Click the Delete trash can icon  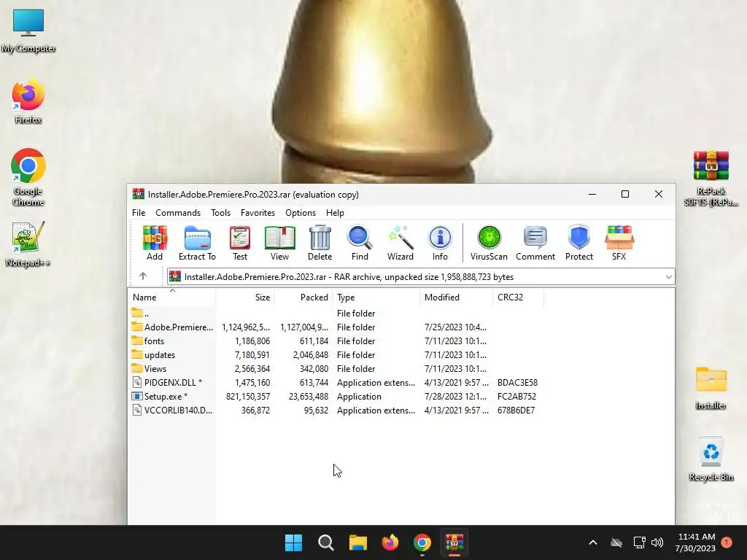(x=320, y=243)
